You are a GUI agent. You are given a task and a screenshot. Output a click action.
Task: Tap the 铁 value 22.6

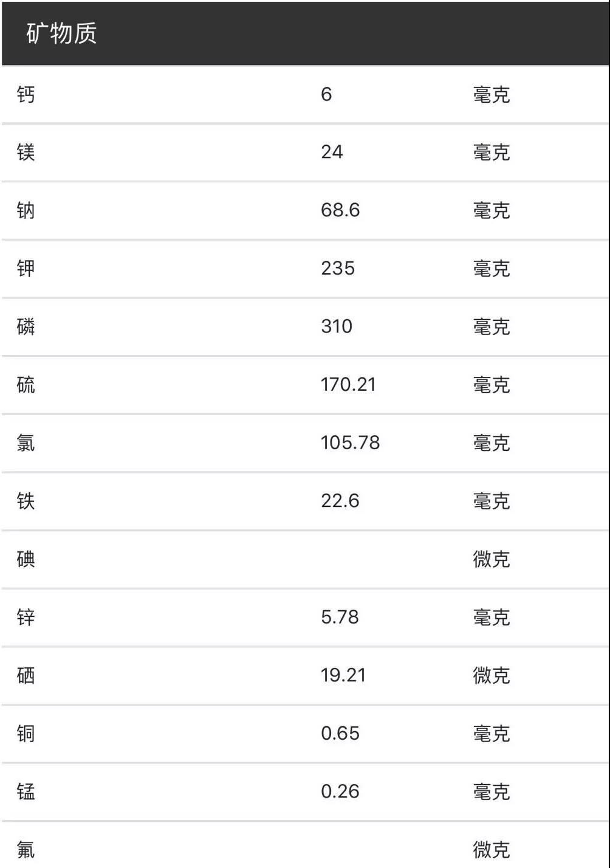tap(340, 501)
